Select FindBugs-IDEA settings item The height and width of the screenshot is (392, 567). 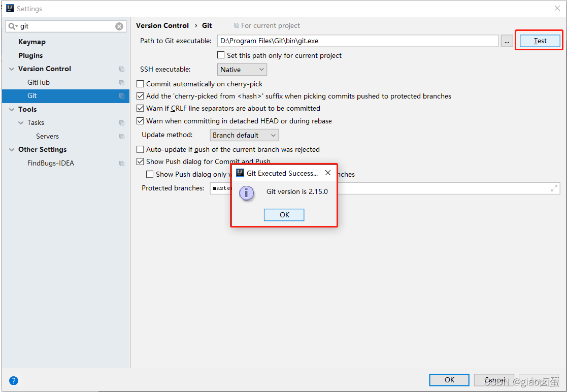click(51, 163)
